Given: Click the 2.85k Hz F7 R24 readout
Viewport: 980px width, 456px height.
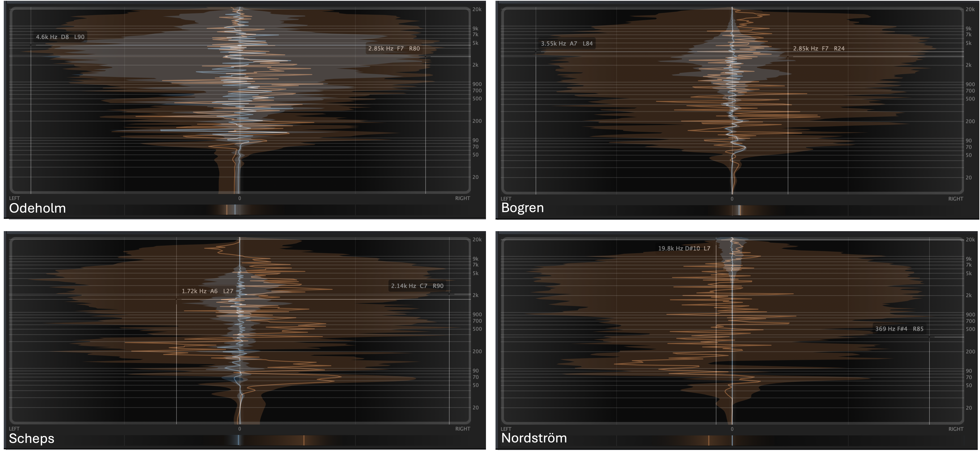Looking at the screenshot, I should click(x=819, y=48).
